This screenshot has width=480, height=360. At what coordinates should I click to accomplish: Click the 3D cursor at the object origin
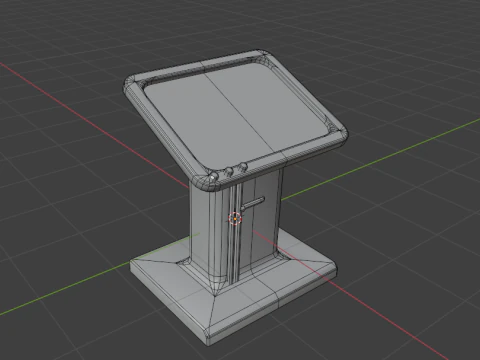(235, 219)
